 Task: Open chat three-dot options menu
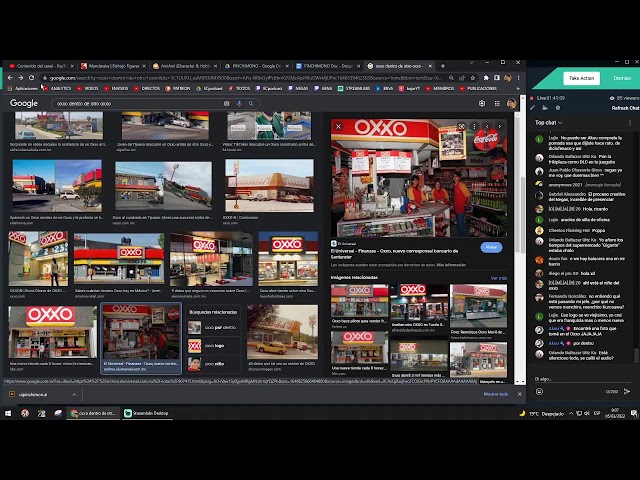point(630,122)
